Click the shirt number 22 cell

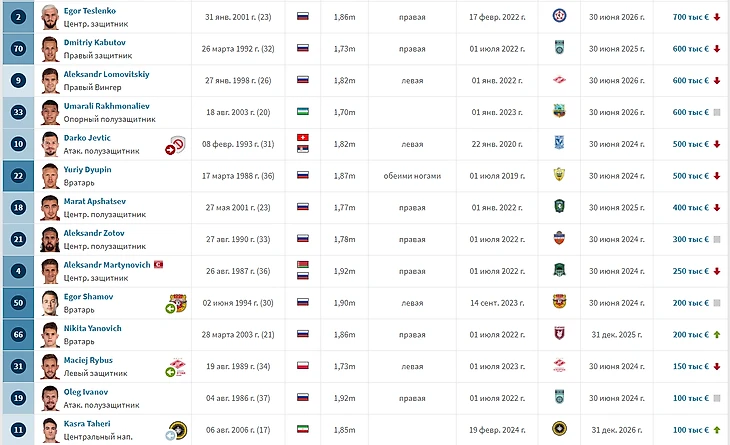[x=19, y=176]
